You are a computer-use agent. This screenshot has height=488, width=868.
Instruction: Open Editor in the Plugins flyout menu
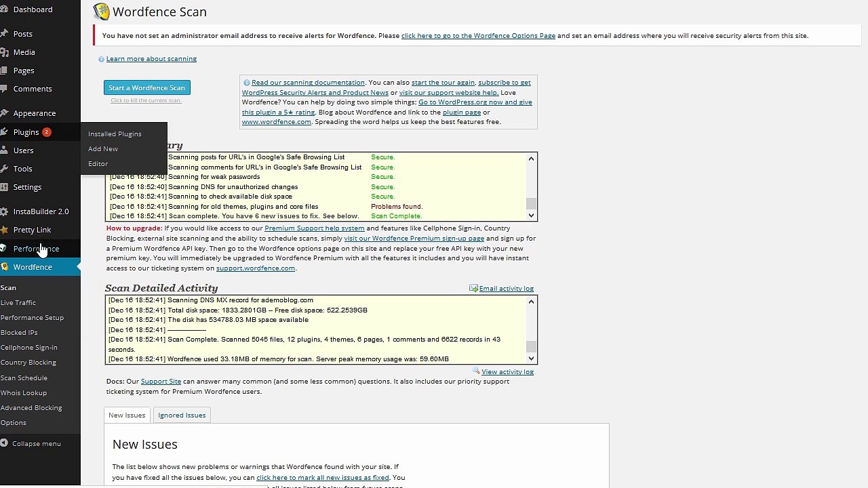98,164
